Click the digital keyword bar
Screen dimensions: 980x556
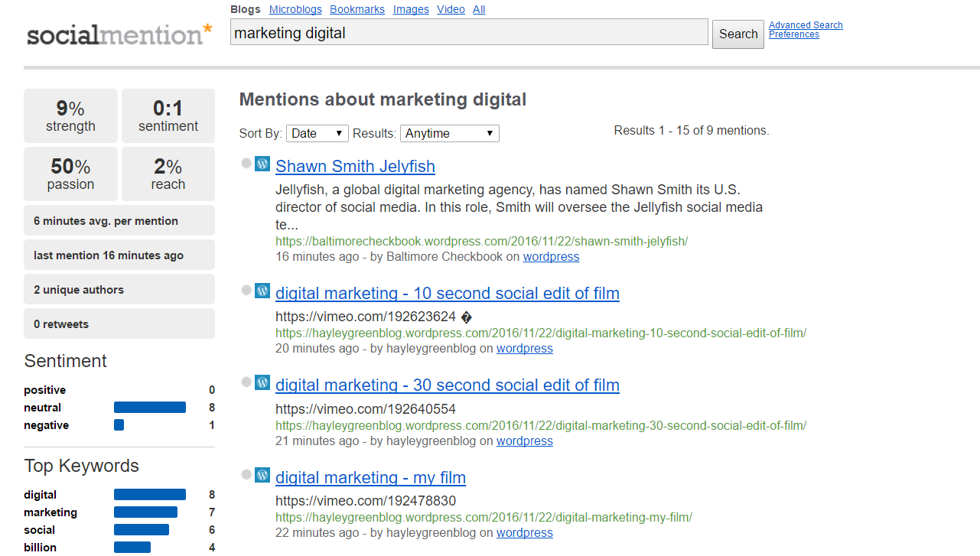tap(150, 495)
